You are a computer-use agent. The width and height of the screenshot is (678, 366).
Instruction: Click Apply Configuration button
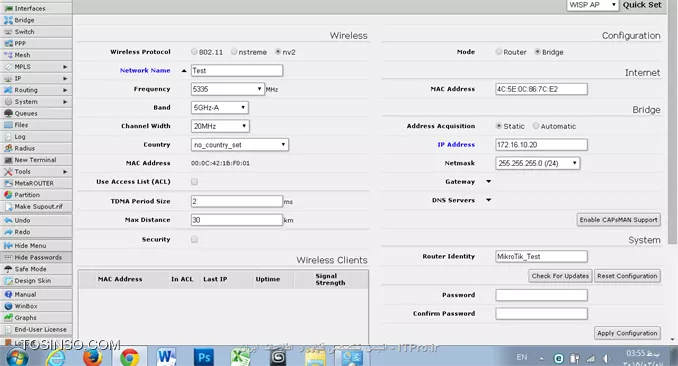tap(627, 333)
